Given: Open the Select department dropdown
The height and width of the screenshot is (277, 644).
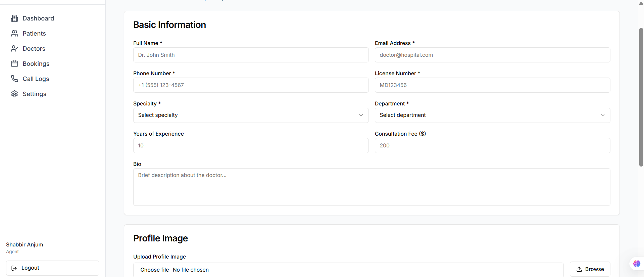Looking at the screenshot, I should point(492,115).
